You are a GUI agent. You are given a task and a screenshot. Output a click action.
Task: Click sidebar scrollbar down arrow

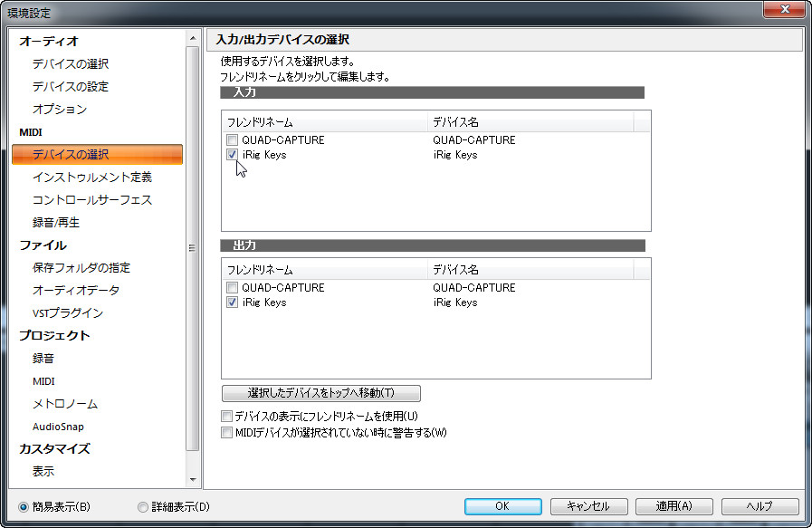[x=193, y=480]
